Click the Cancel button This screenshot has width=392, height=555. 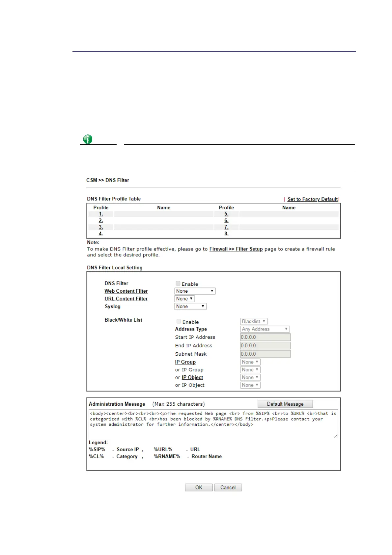coord(228,487)
